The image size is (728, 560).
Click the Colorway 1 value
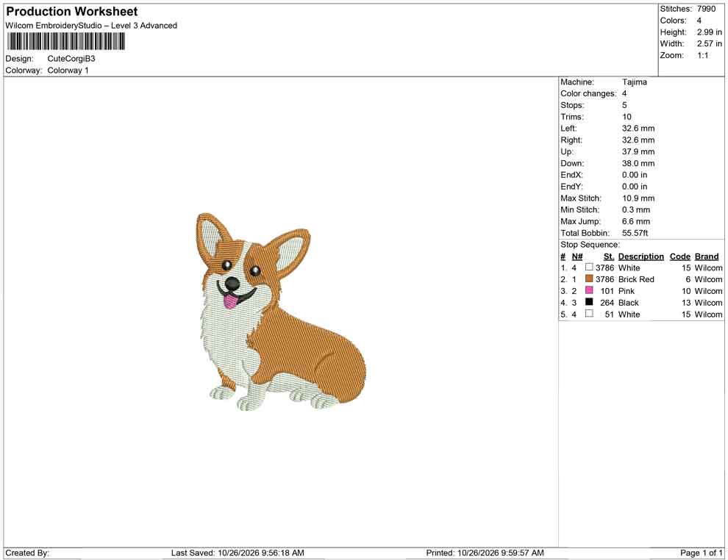[x=68, y=71]
